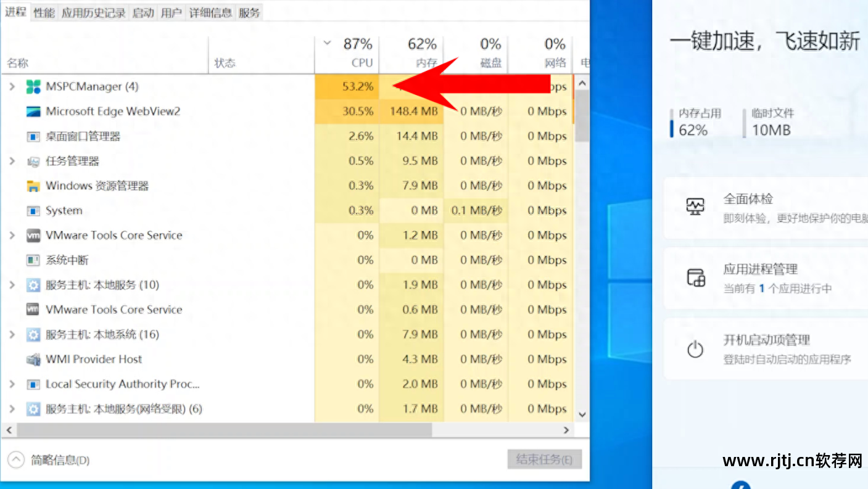Expand 服务主机: 本地服务(网络受限) (6) group

point(12,409)
